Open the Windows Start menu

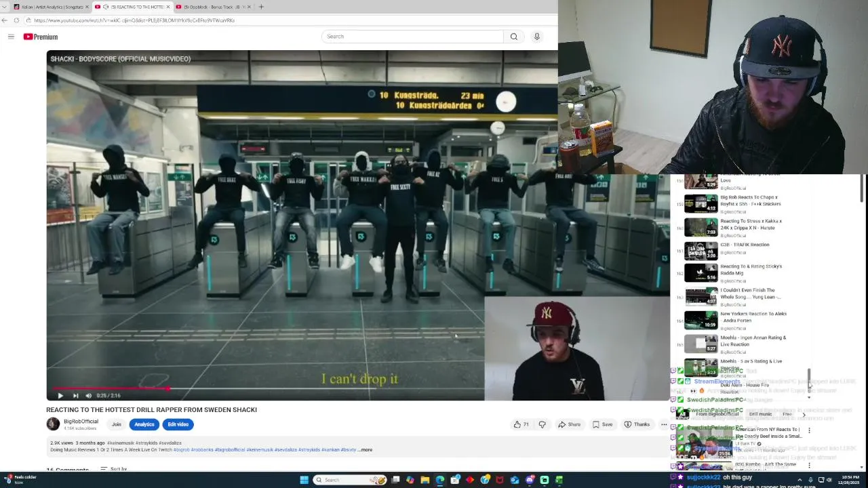[304, 480]
